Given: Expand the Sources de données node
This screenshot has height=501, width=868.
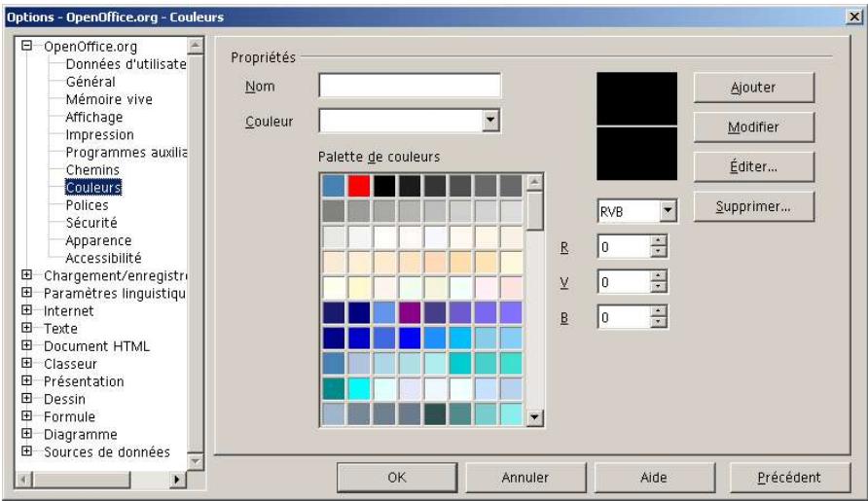Looking at the screenshot, I should pos(26,451).
